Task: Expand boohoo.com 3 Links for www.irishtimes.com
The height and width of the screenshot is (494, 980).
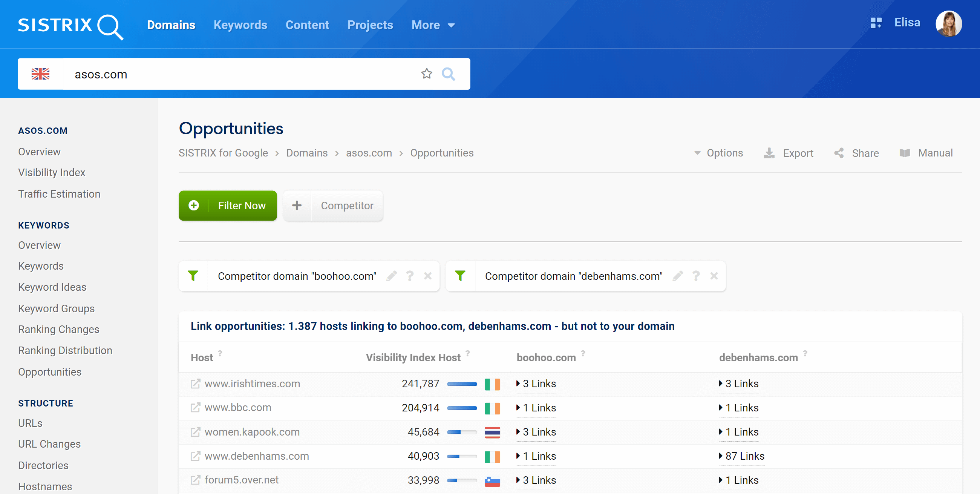Action: point(536,384)
